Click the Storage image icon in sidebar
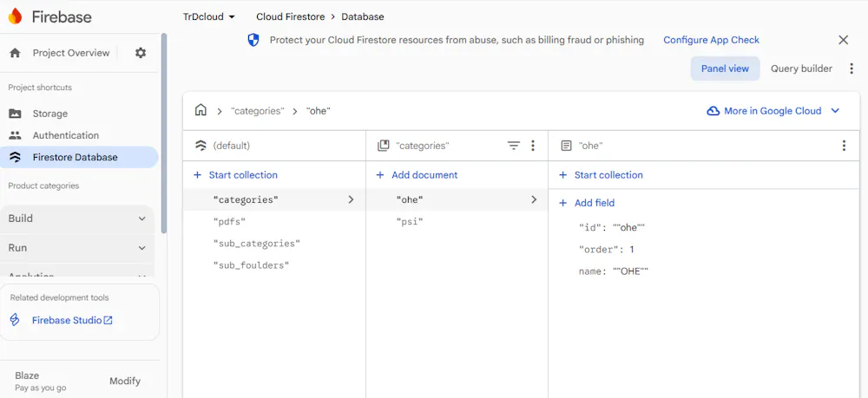Image resolution: width=868 pixels, height=398 pixels. click(x=15, y=114)
